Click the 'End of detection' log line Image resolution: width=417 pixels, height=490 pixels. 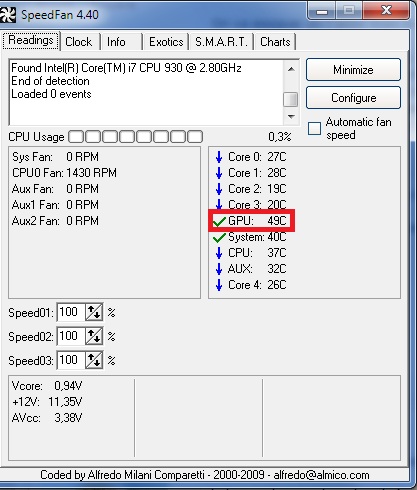(x=50, y=81)
